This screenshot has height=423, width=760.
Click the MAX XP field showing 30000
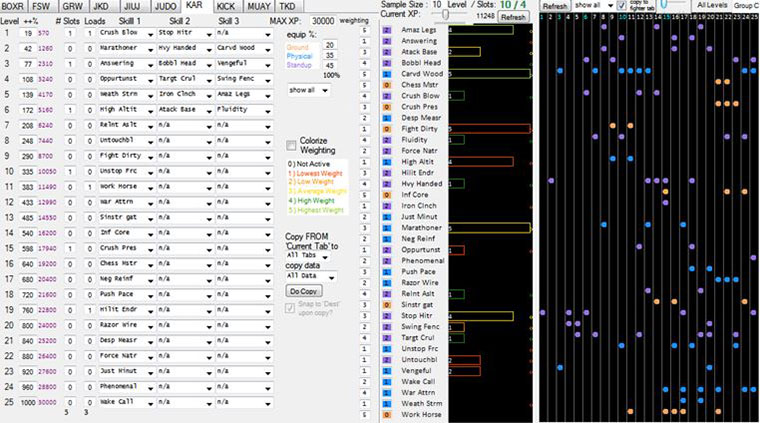pyautogui.click(x=323, y=21)
